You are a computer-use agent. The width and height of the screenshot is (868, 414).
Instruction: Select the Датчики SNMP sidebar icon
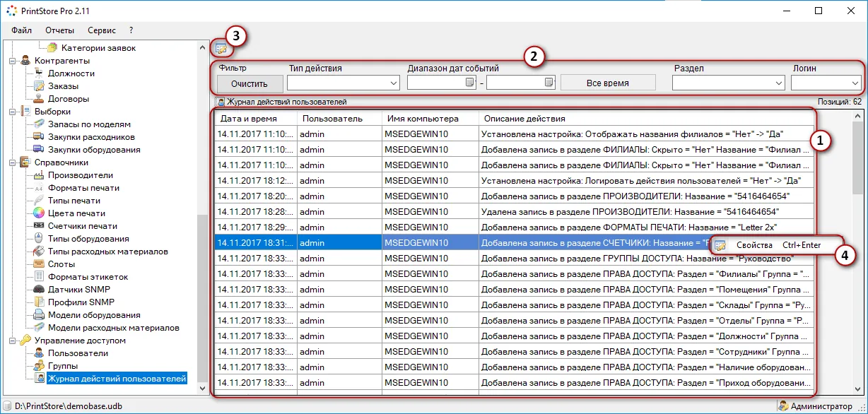40,288
